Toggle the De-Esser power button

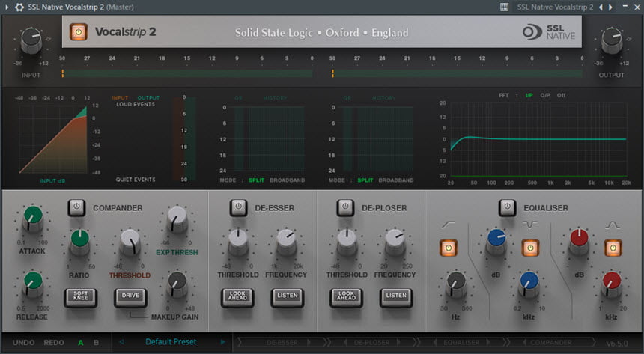(x=238, y=207)
